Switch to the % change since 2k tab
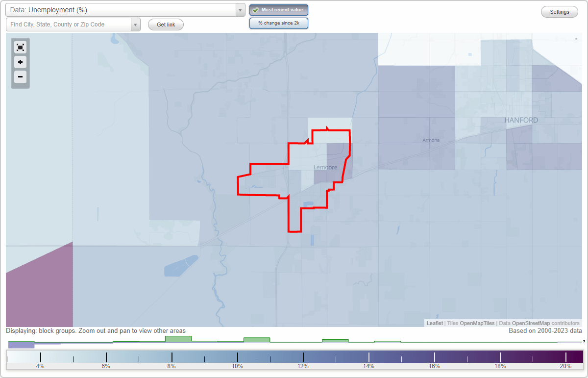Image resolution: width=588 pixels, height=378 pixels. [279, 23]
